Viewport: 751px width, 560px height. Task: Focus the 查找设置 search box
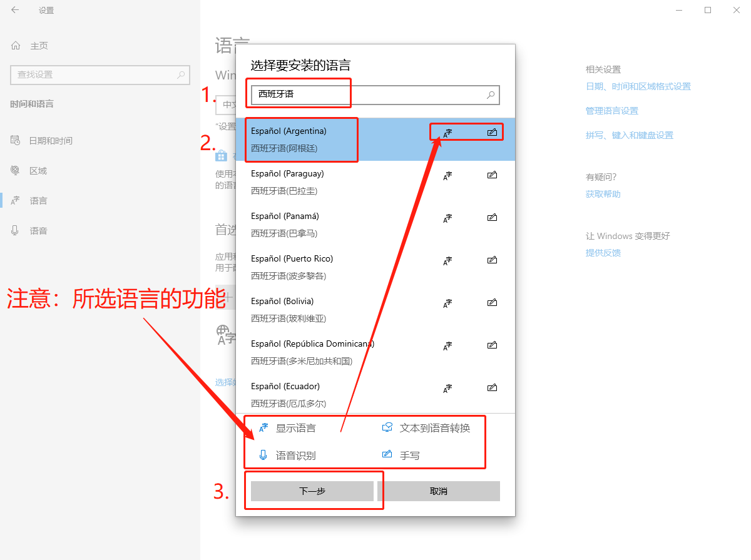(100, 74)
